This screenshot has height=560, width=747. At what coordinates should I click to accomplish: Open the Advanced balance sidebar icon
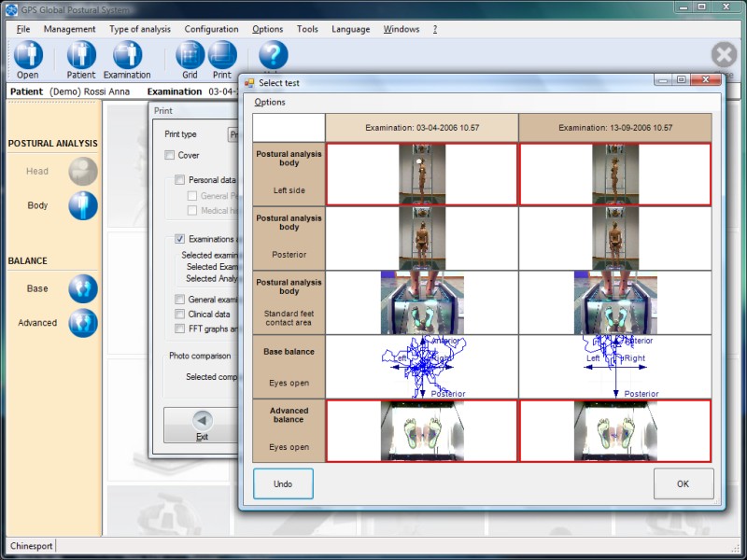pos(83,323)
